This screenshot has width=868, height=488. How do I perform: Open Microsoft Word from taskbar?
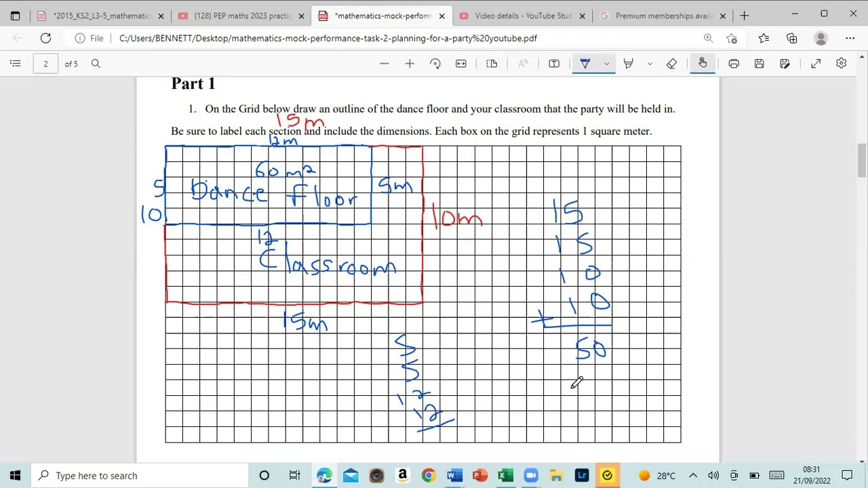(454, 475)
